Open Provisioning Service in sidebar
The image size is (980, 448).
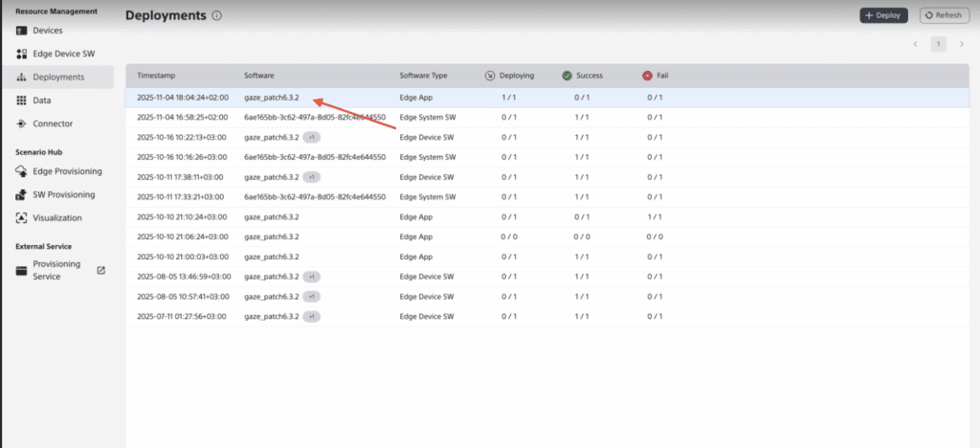[56, 270]
